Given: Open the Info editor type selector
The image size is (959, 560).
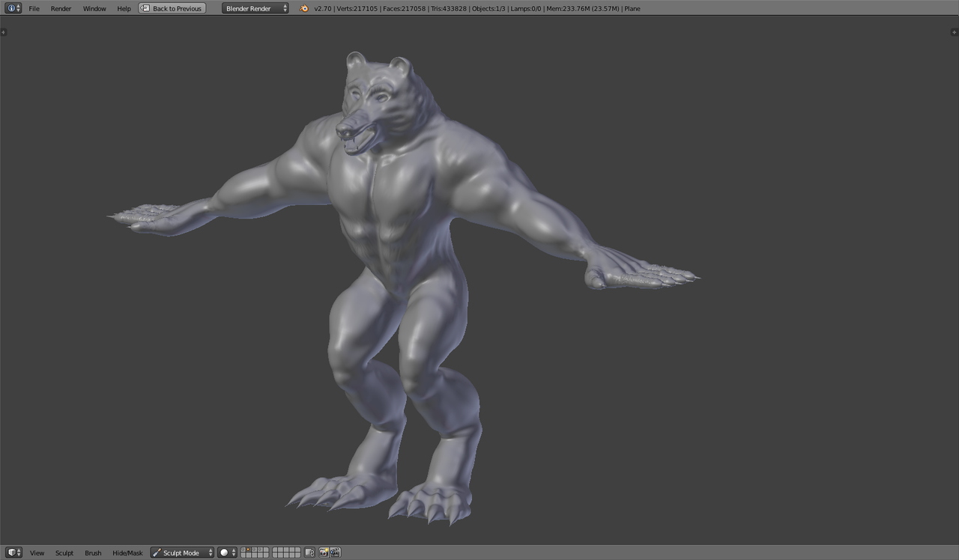Looking at the screenshot, I should coord(13,8).
